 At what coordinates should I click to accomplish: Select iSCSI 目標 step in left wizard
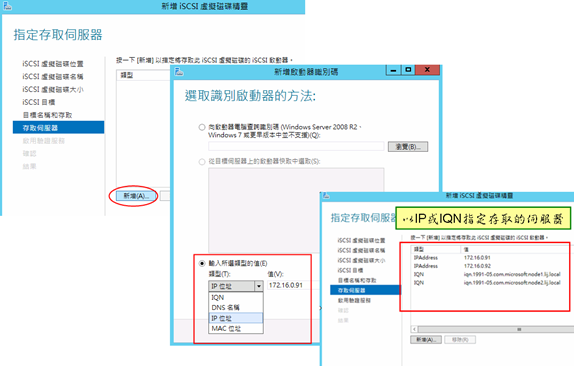click(38, 102)
